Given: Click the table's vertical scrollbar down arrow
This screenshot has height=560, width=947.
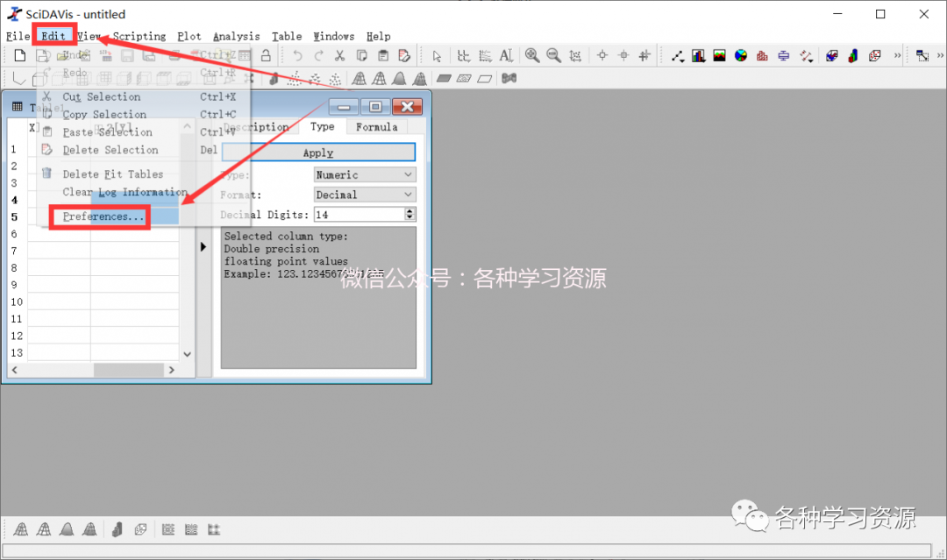Looking at the screenshot, I should point(188,354).
